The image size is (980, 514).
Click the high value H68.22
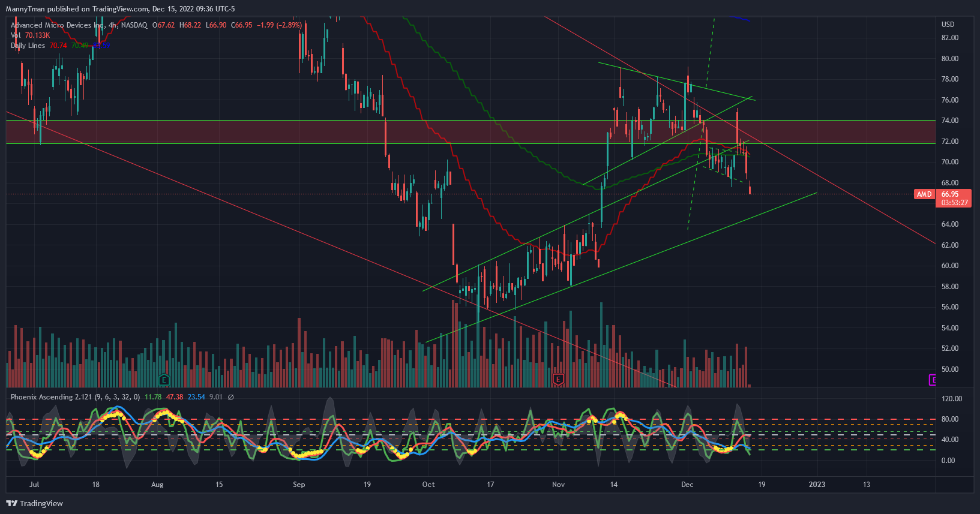coord(190,25)
